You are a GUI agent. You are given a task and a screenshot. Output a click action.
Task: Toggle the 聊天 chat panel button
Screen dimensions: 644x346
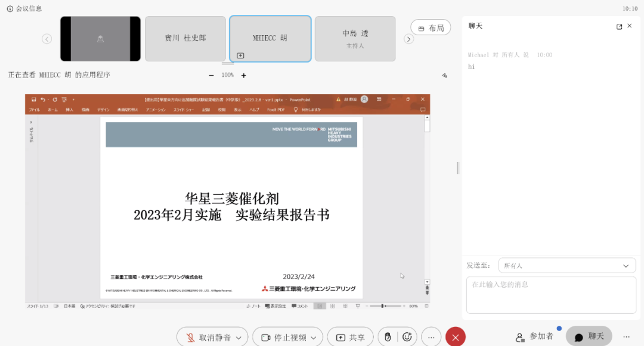[x=589, y=336]
